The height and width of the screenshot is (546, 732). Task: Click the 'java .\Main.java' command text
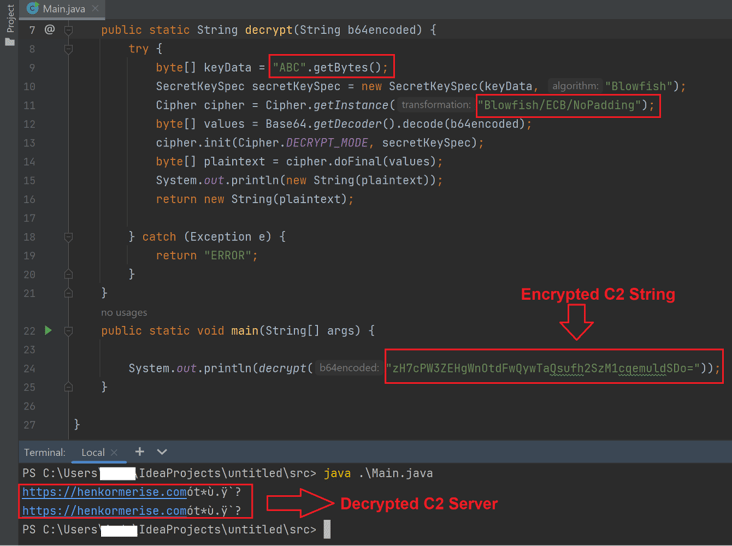pos(378,473)
